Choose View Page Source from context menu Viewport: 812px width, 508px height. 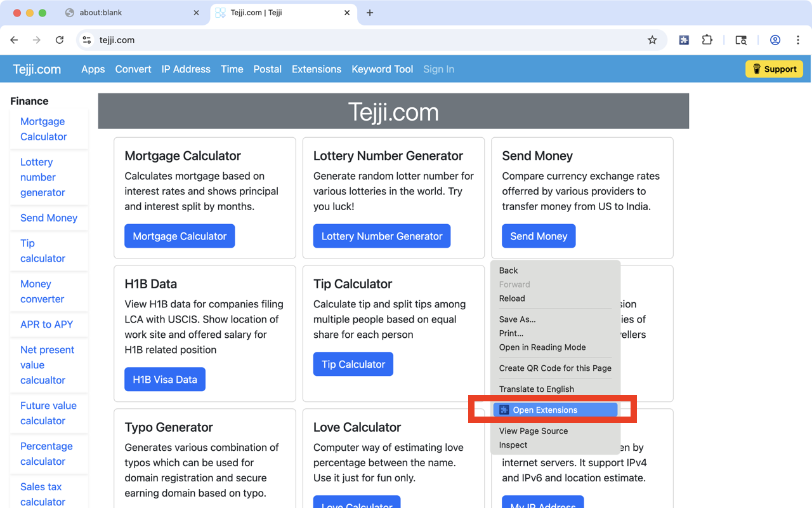[555, 431]
